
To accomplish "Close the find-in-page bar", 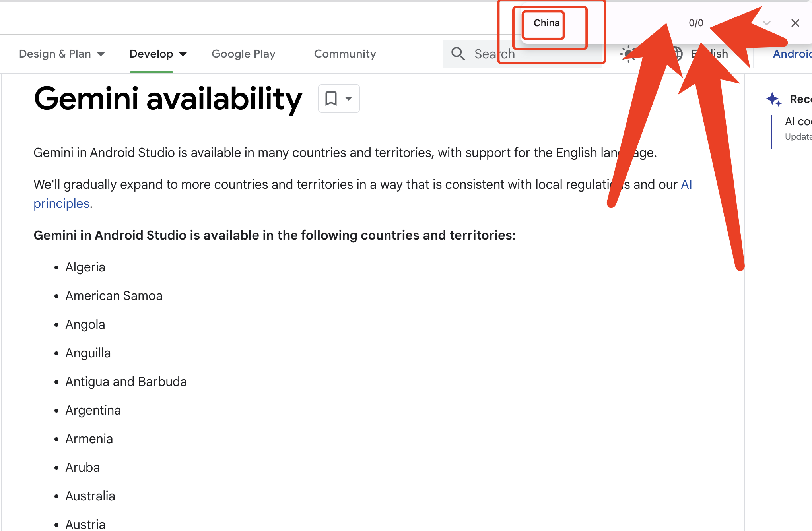I will [x=795, y=23].
